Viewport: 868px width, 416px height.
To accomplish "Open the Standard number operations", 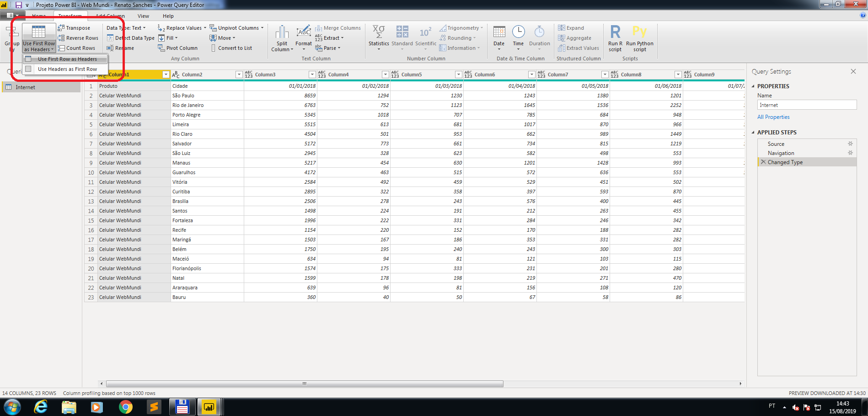I will click(x=402, y=37).
